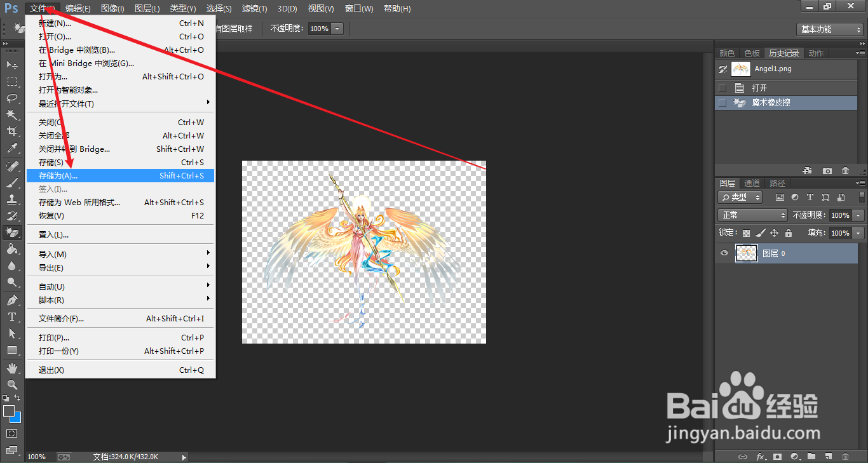The height and width of the screenshot is (463, 868).
Task: Toggle adjustment layer filter icon
Action: click(x=795, y=198)
